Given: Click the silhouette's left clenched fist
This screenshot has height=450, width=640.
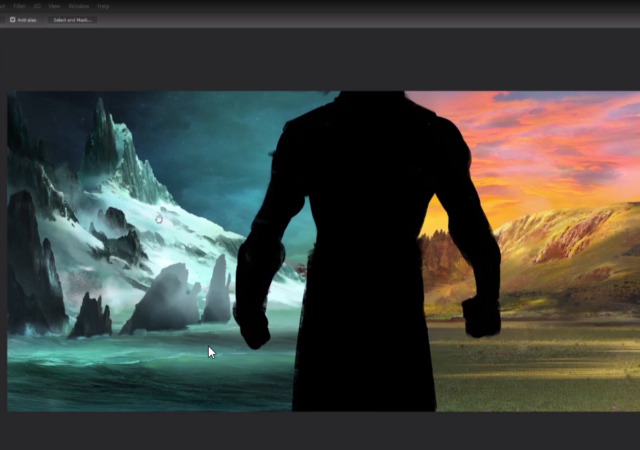Looking at the screenshot, I should pyautogui.click(x=252, y=325).
